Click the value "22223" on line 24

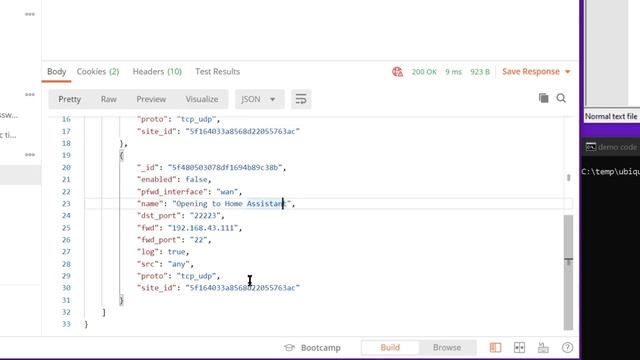pos(204,216)
